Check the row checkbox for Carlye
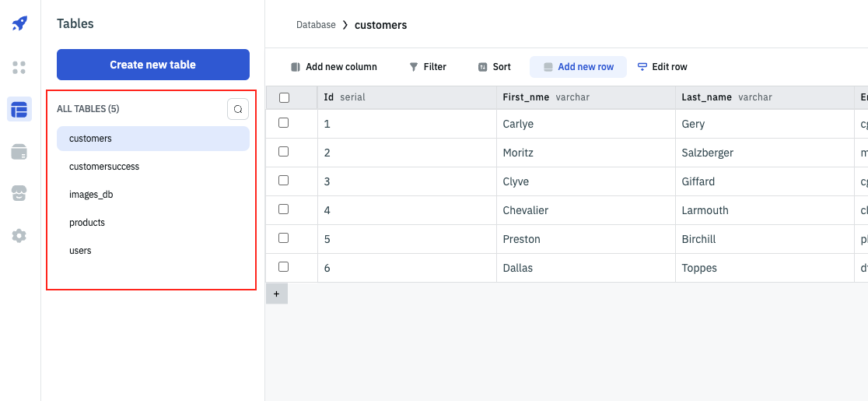This screenshot has width=868, height=401. pos(284,123)
